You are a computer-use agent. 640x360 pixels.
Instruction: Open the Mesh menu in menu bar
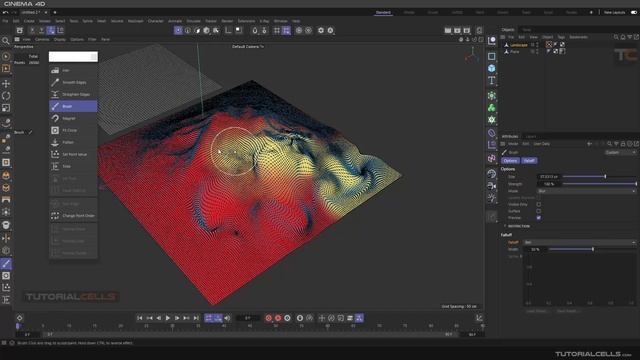point(101,21)
